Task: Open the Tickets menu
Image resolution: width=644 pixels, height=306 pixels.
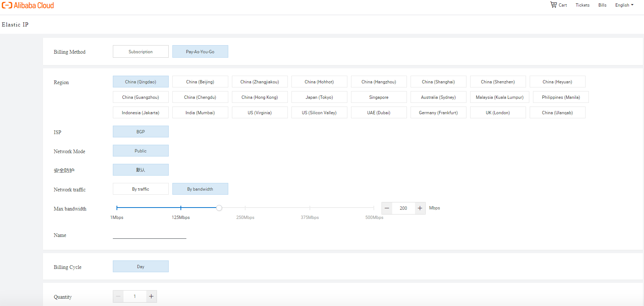Action: 583,5
